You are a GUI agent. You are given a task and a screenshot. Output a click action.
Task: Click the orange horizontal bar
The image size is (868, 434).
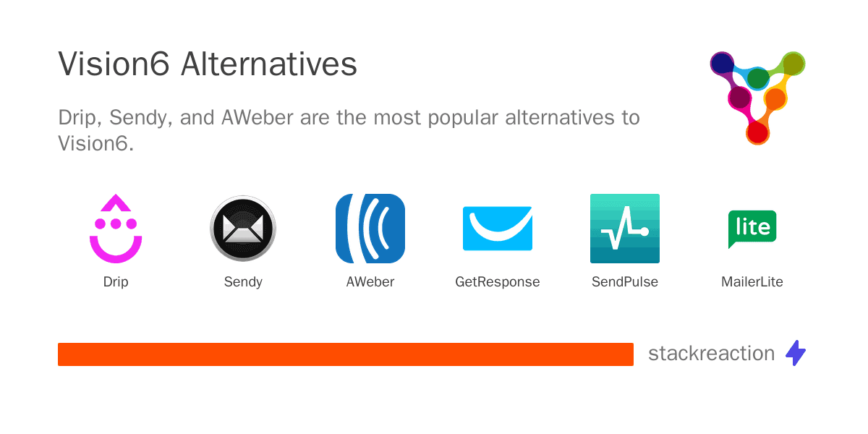tap(346, 354)
